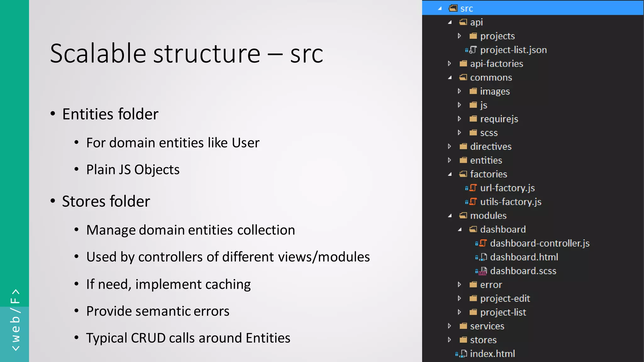Viewport: 644px width, 362px height.
Task: Select the services folder label
Action: (487, 326)
